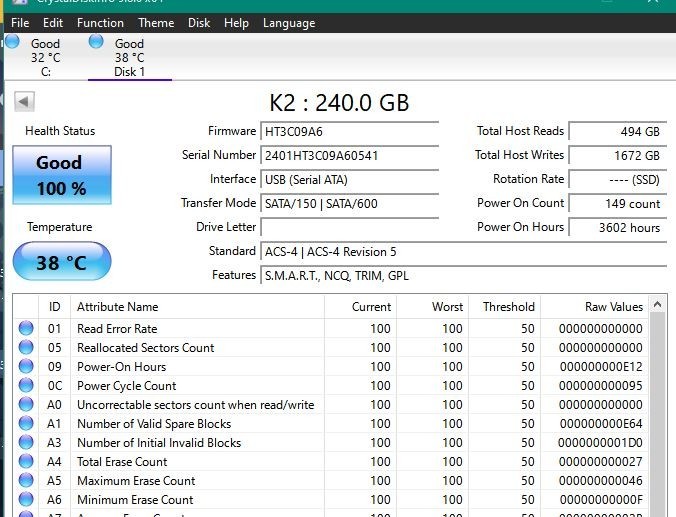Viewport: 676px width, 517px height.
Task: Click status orb for Maximum Erase Count
Action: point(26,480)
